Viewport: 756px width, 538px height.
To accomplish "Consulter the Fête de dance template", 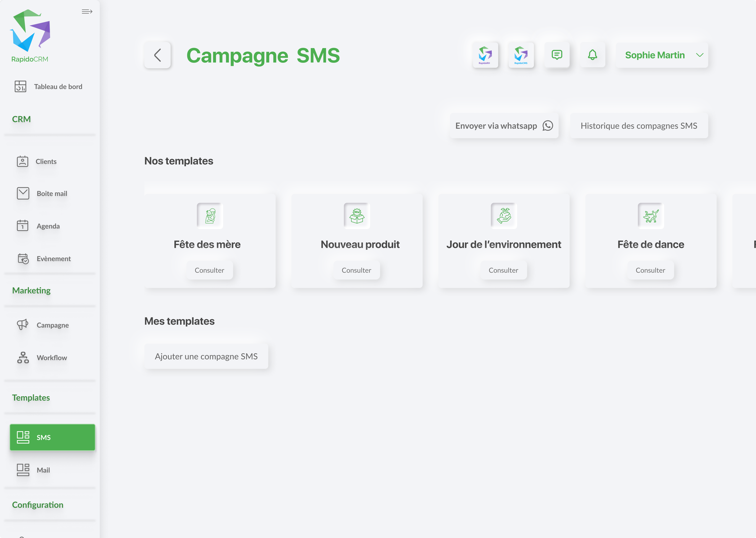I will 650,270.
